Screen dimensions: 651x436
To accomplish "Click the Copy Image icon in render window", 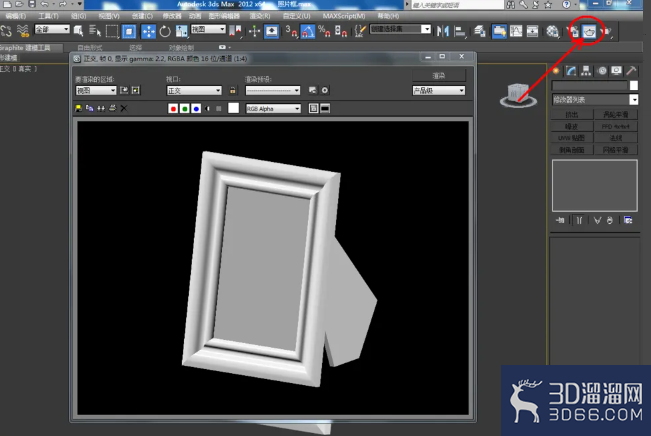I will (x=89, y=108).
